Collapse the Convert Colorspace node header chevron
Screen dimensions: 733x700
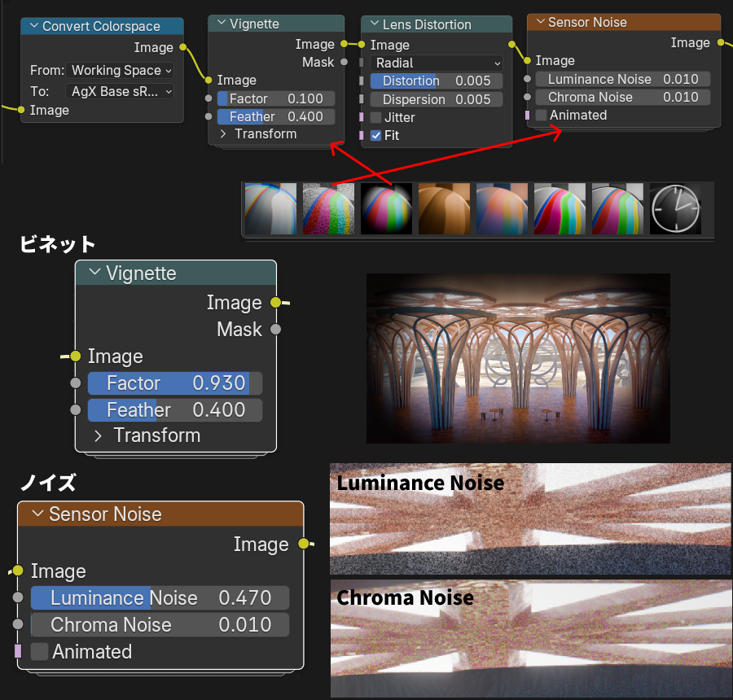34,27
